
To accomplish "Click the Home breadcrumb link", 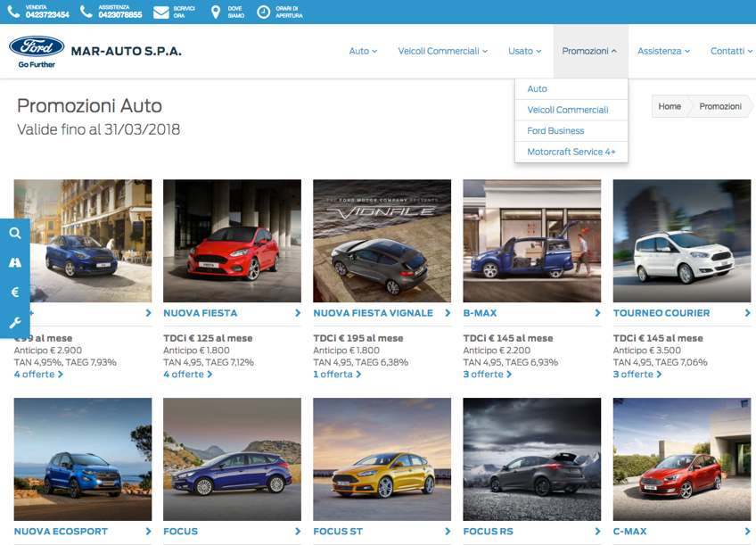I will coord(670,106).
